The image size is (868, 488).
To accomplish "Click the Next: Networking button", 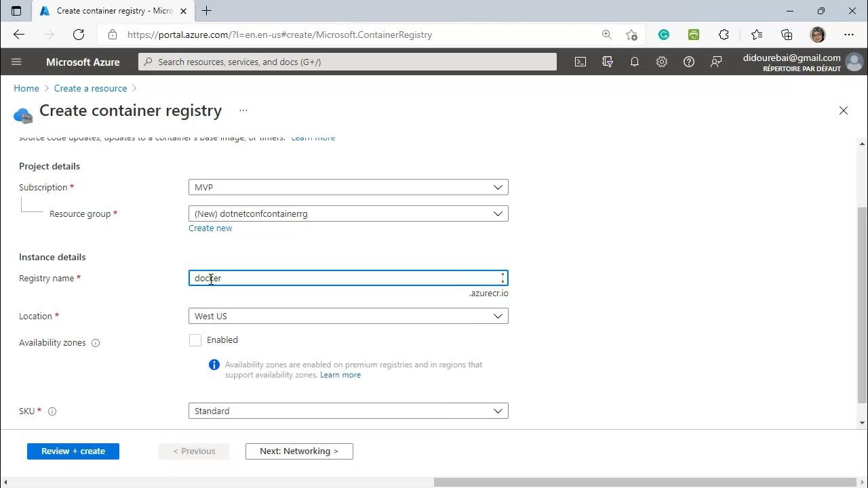I will 299,451.
